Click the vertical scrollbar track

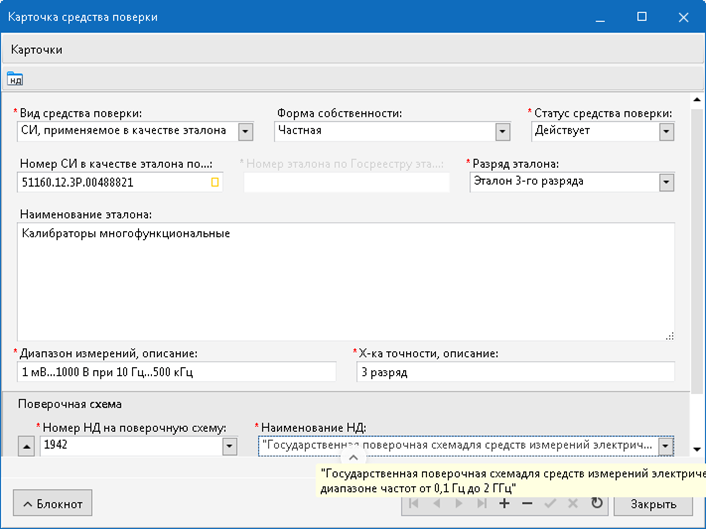[697, 275]
